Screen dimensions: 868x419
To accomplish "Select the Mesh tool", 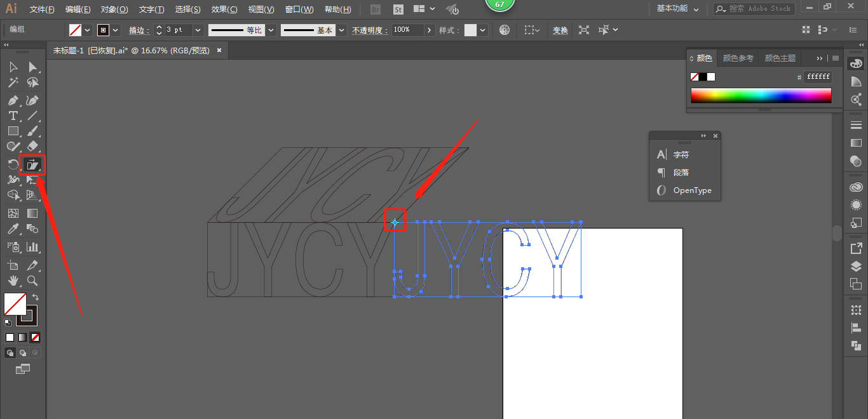I will [x=13, y=213].
